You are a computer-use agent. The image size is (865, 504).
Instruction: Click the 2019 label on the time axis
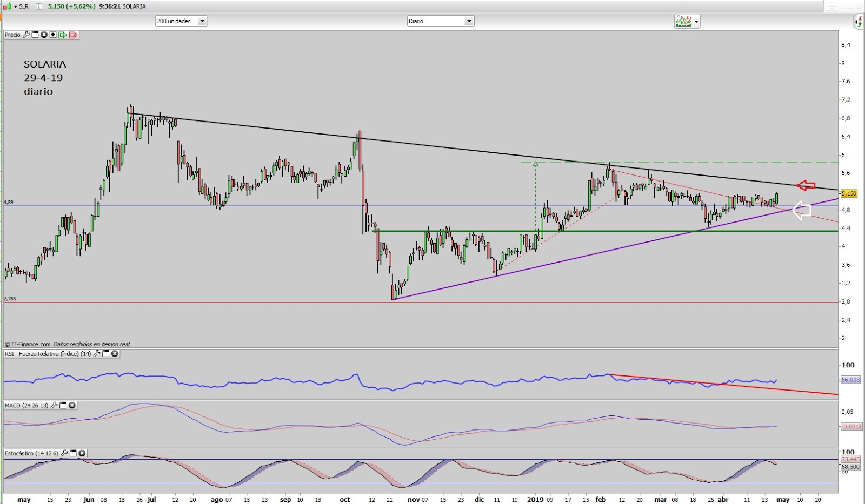(x=535, y=499)
